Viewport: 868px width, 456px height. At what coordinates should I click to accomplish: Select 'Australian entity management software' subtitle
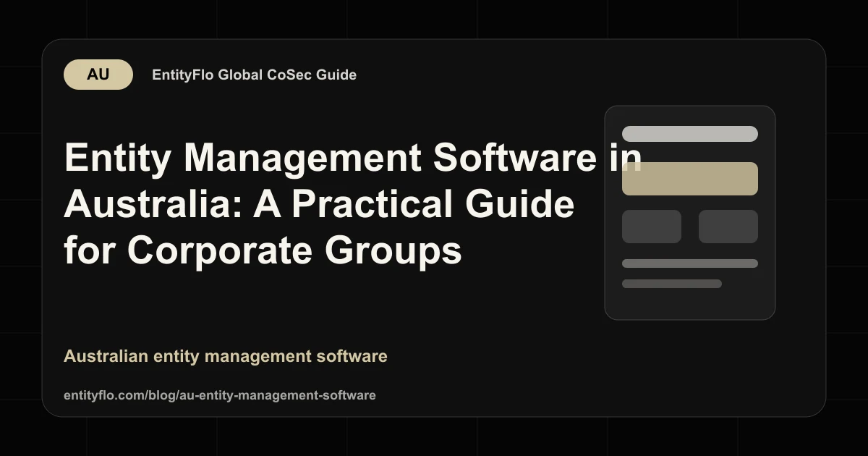(226, 356)
